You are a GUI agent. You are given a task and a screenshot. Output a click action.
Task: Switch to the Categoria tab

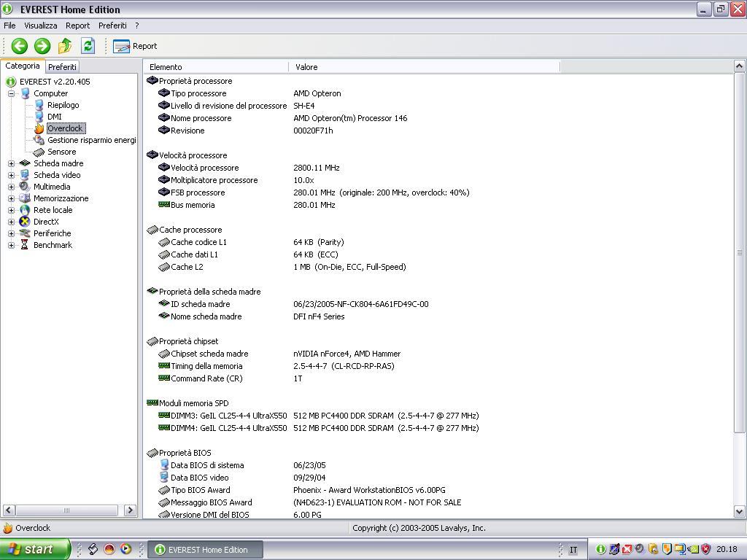(23, 66)
